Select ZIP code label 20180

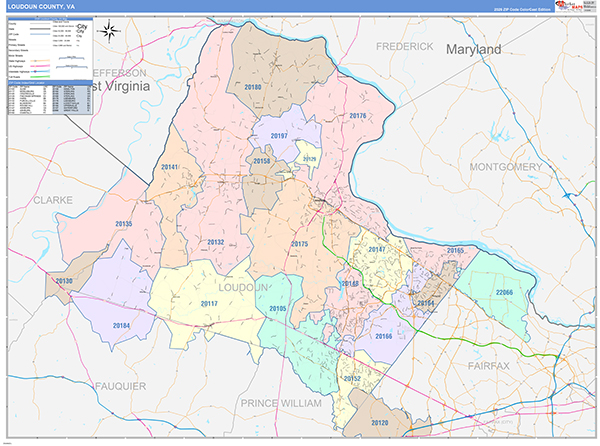[253, 87]
